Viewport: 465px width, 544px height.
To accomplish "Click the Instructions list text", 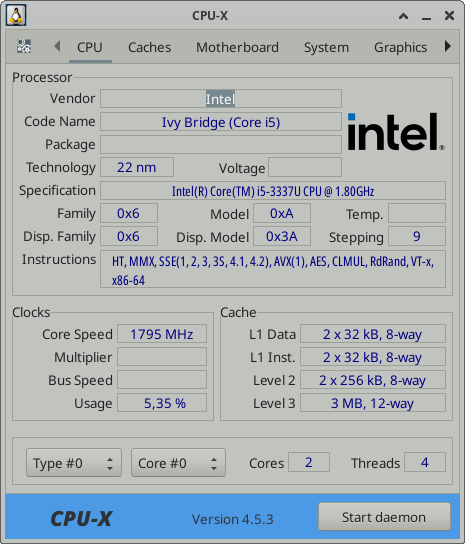I will click(273, 269).
